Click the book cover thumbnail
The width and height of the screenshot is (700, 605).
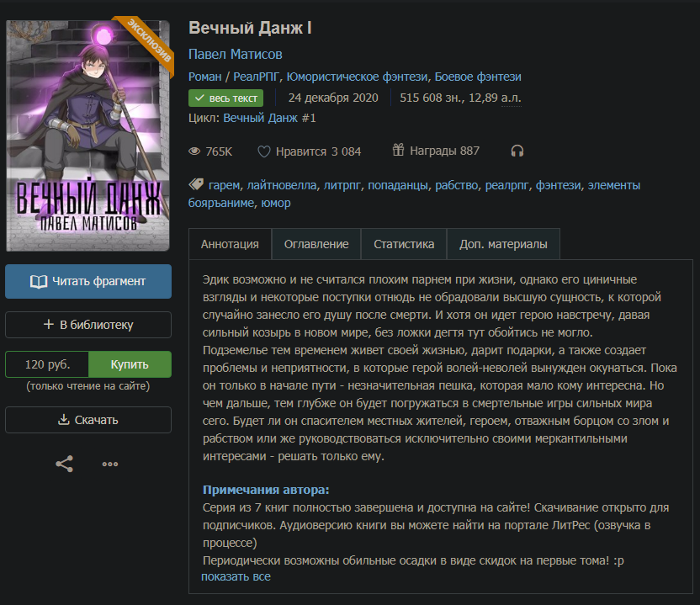pyautogui.click(x=88, y=135)
